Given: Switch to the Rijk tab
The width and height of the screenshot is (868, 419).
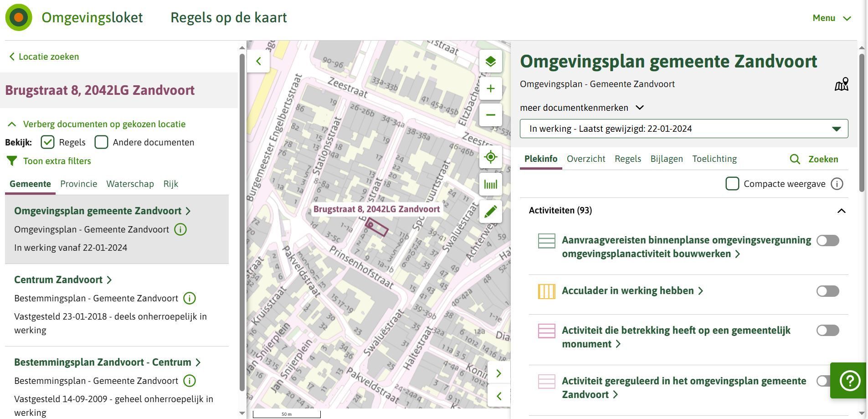Looking at the screenshot, I should coord(170,184).
